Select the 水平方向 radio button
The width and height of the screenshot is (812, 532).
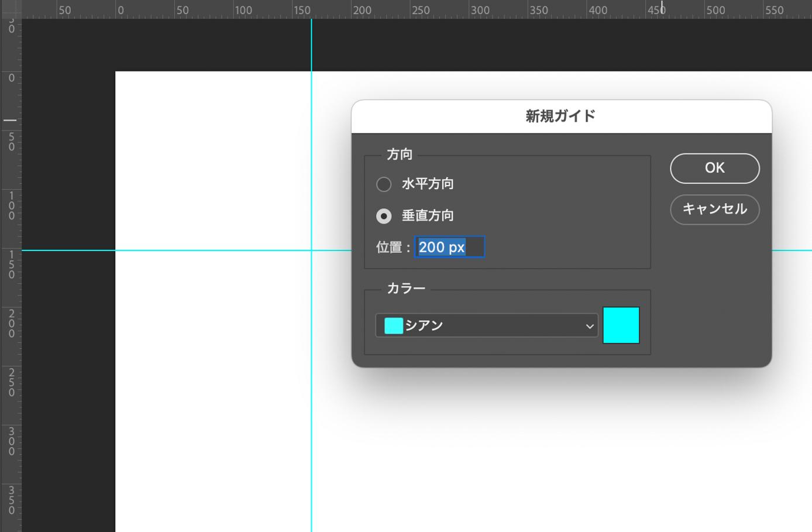(384, 184)
